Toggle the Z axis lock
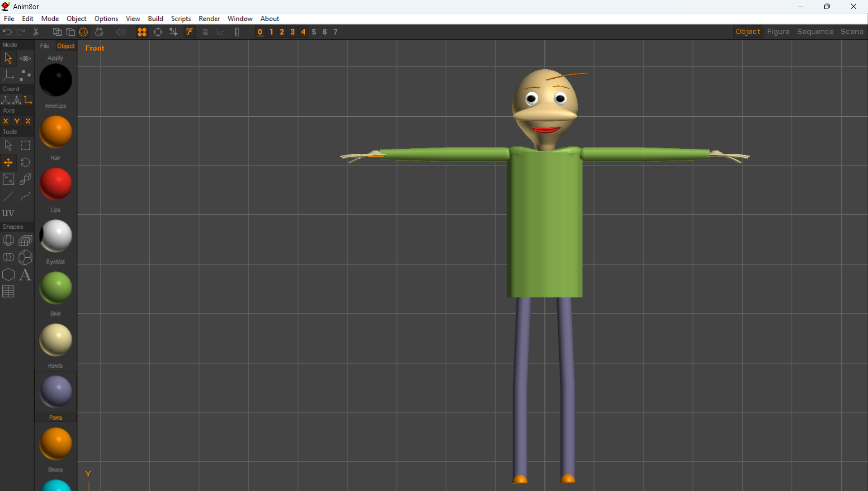Viewport: 868px width, 491px height. [28, 121]
